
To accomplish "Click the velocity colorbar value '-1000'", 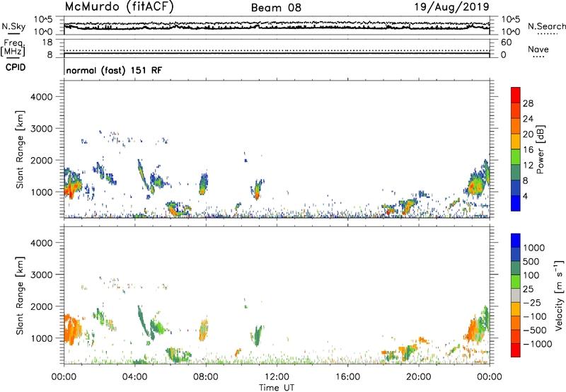I will (538, 344).
